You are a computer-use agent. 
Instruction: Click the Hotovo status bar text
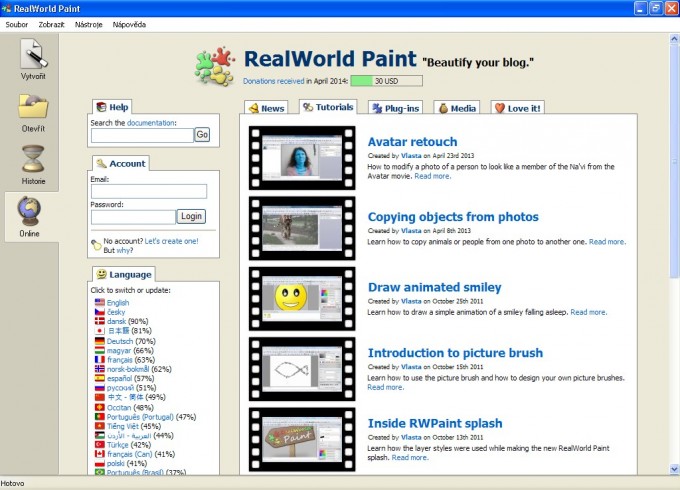point(12,483)
